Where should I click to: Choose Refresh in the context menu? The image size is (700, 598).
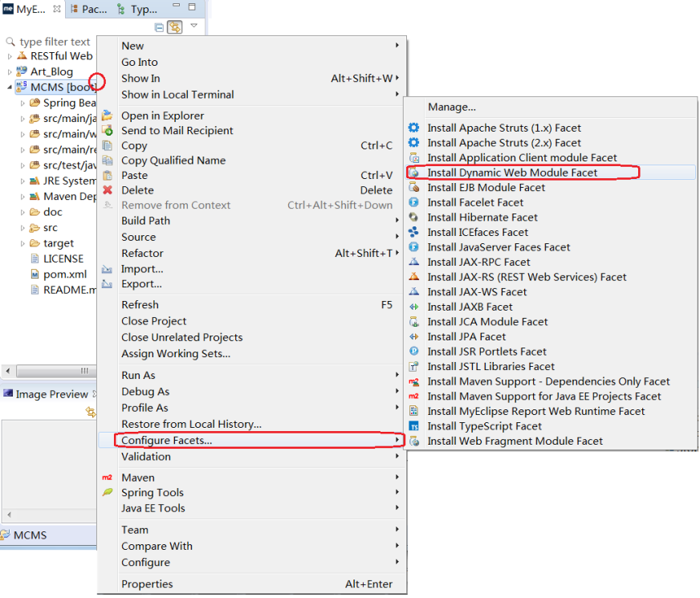pyautogui.click(x=252, y=305)
